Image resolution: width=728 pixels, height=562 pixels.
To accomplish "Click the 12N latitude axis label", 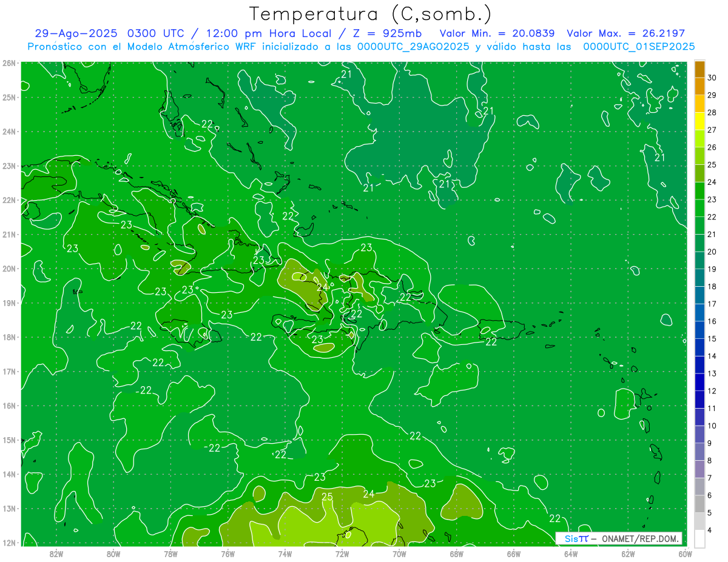I will pos(10,543).
